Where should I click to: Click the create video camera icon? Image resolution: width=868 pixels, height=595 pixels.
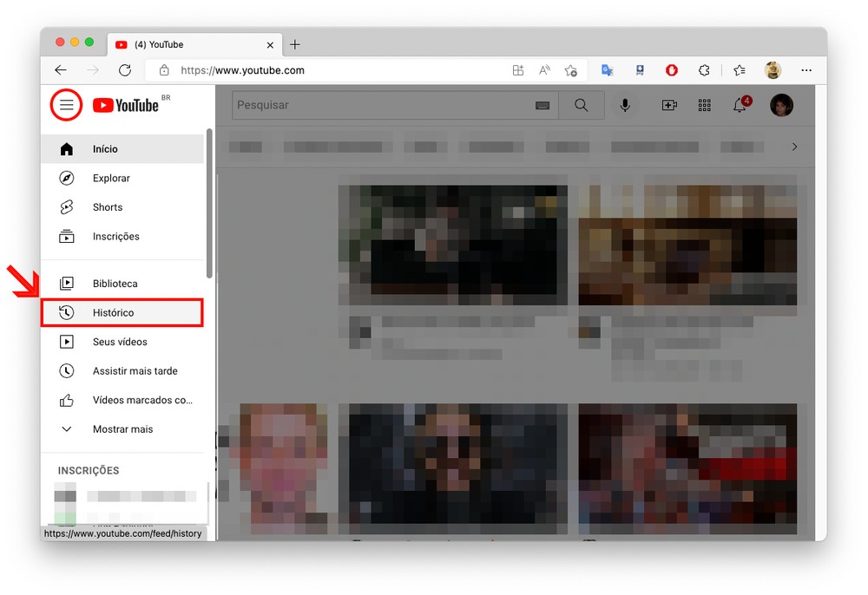pyautogui.click(x=669, y=105)
